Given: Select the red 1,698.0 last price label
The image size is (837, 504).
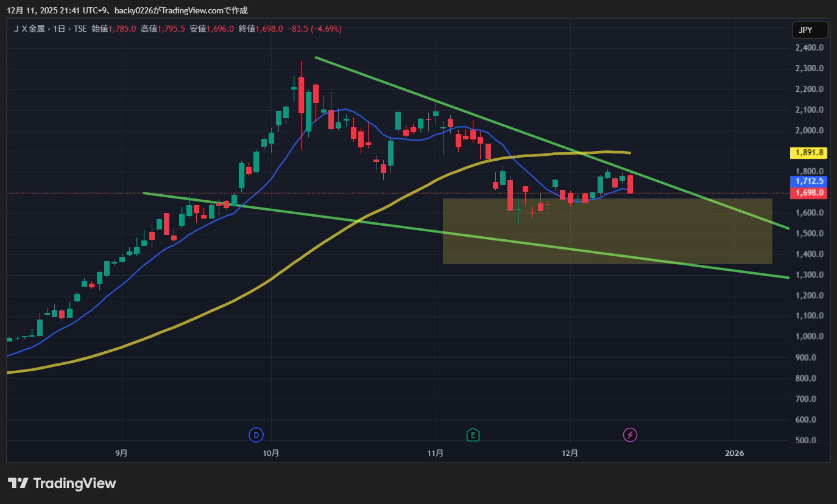Looking at the screenshot, I should point(809,192).
